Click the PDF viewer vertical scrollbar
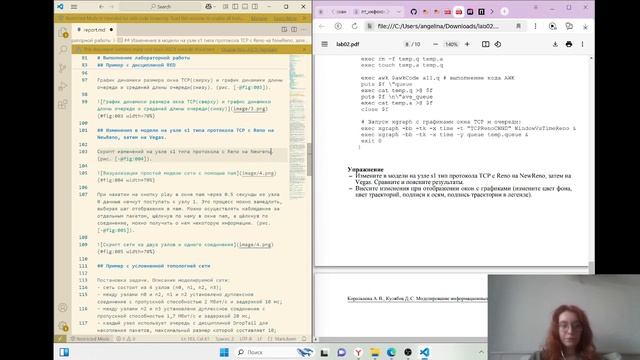This screenshot has width=640, height=360. (x=591, y=268)
